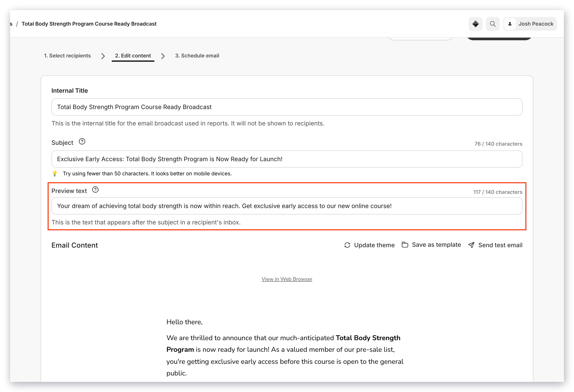Click the Internal Title label

pos(70,91)
